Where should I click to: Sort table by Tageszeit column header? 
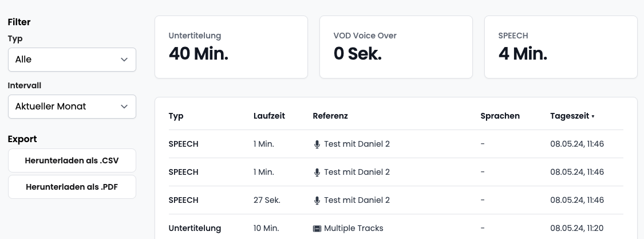point(570,116)
